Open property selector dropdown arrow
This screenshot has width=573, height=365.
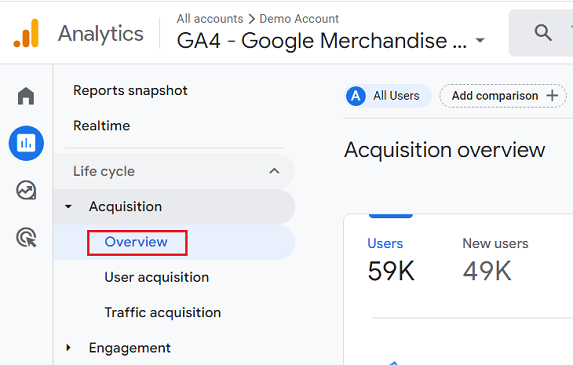tap(480, 40)
